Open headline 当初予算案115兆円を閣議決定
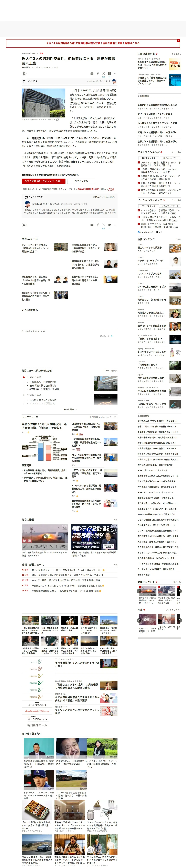 (44, 426)
